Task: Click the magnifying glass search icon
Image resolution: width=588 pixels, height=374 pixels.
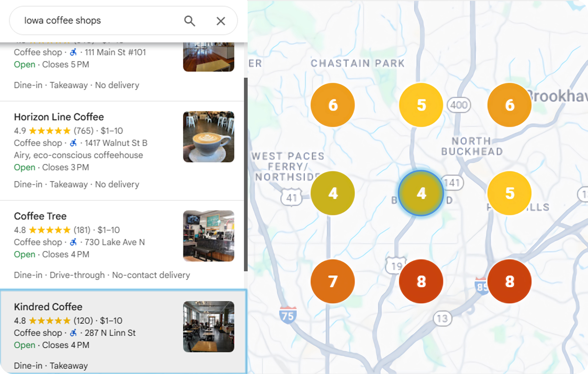Action: point(190,21)
